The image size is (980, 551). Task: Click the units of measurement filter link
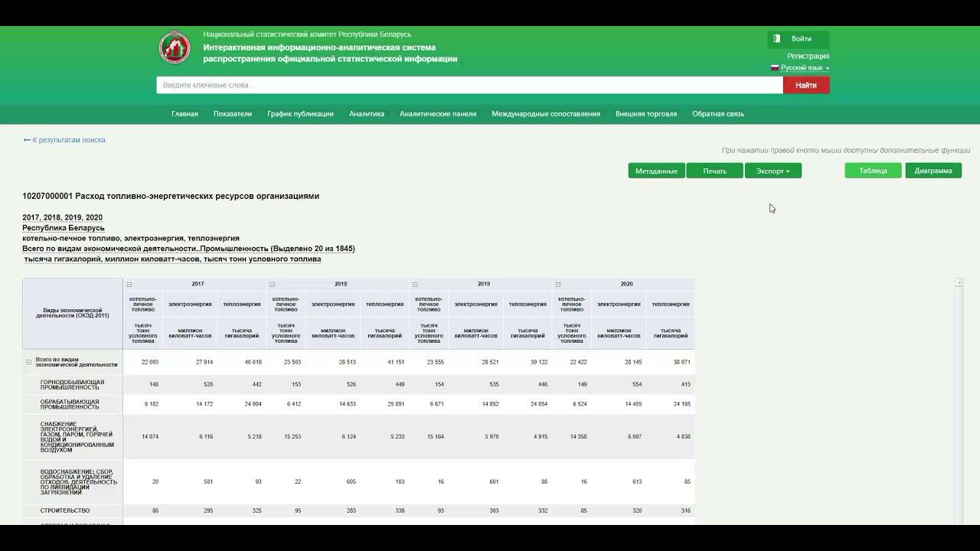click(x=172, y=259)
